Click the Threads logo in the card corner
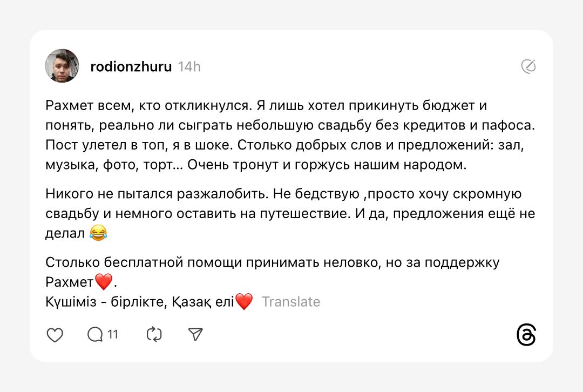583x392 pixels. pyautogui.click(x=526, y=335)
